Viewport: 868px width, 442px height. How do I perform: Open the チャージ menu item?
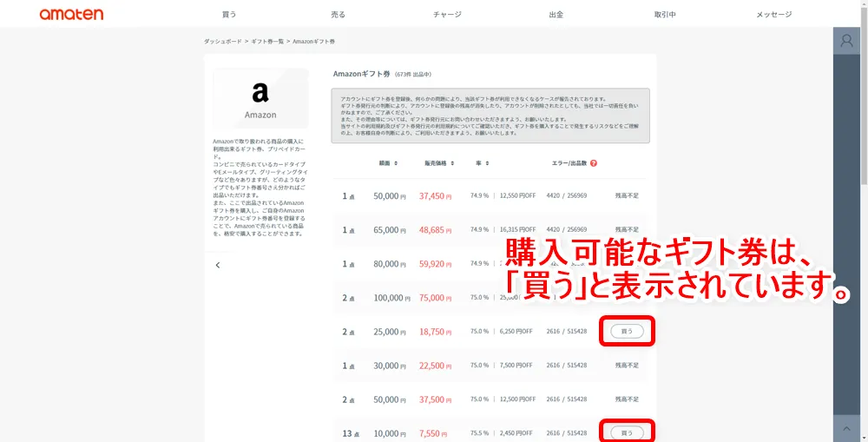(x=447, y=15)
